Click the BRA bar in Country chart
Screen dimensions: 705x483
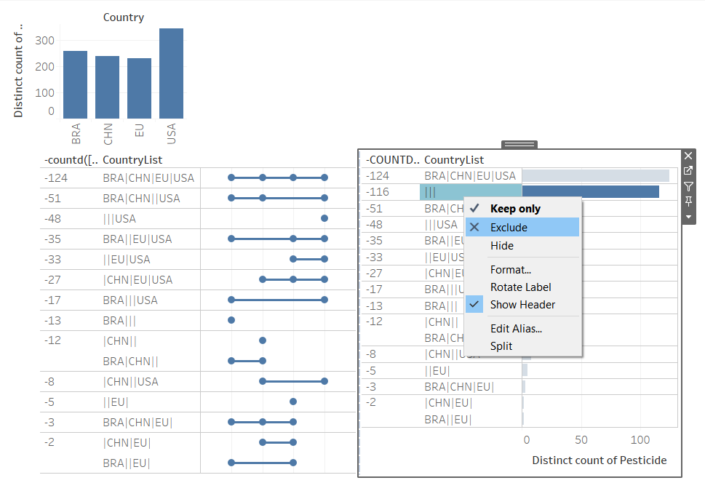click(x=75, y=86)
